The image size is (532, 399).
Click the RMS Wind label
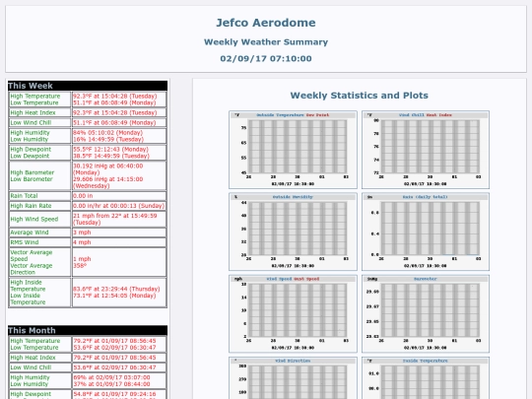[25, 242]
